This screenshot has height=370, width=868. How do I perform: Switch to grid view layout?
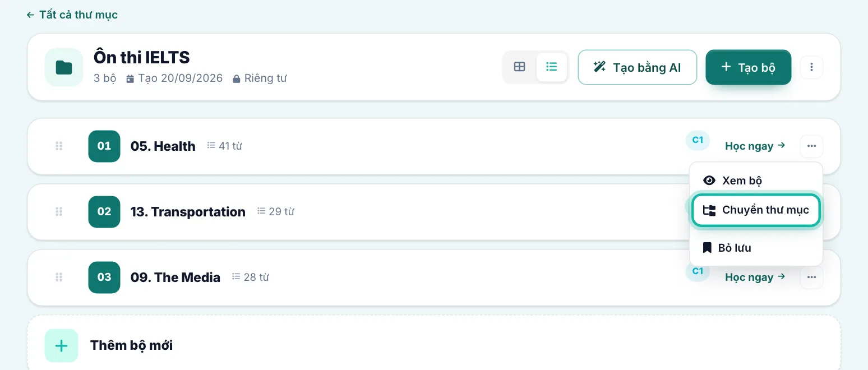(x=520, y=67)
